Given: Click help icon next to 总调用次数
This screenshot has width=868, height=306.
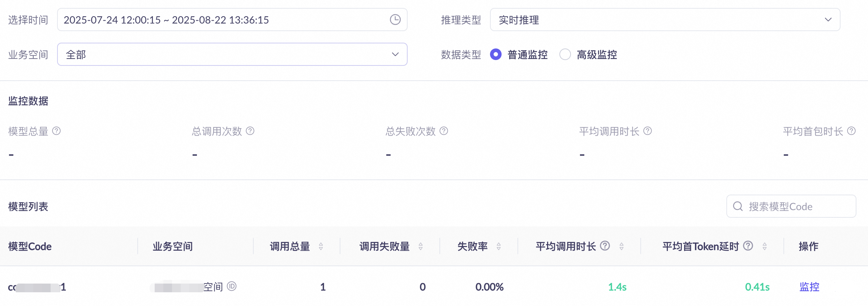Looking at the screenshot, I should (250, 131).
